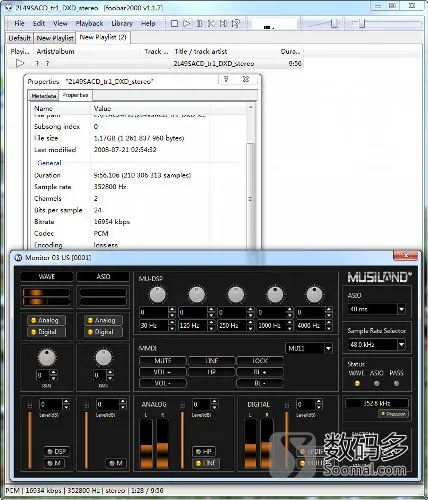The width and height of the screenshot is (428, 500).
Task: Click the WAVE channel pan knob
Action: pos(47,357)
